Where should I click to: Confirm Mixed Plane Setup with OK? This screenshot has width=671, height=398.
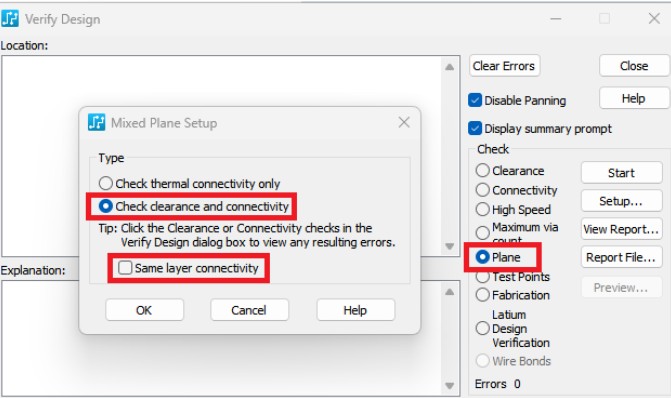[144, 310]
